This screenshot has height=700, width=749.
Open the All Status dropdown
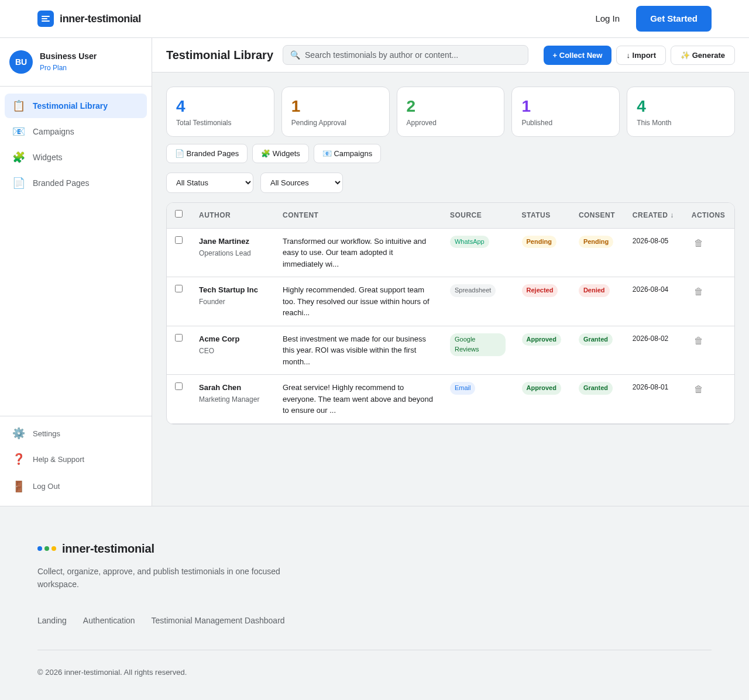click(x=209, y=182)
